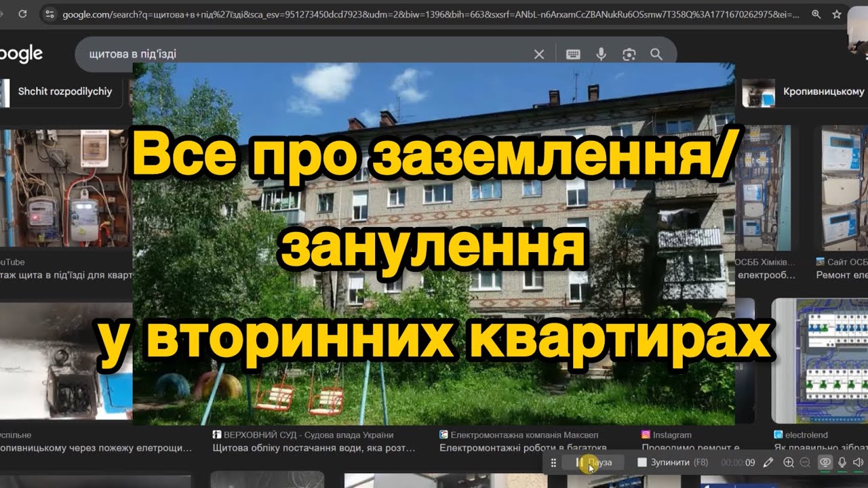Start voice search with microphone icon
This screenshot has width=868, height=488.
(x=601, y=54)
